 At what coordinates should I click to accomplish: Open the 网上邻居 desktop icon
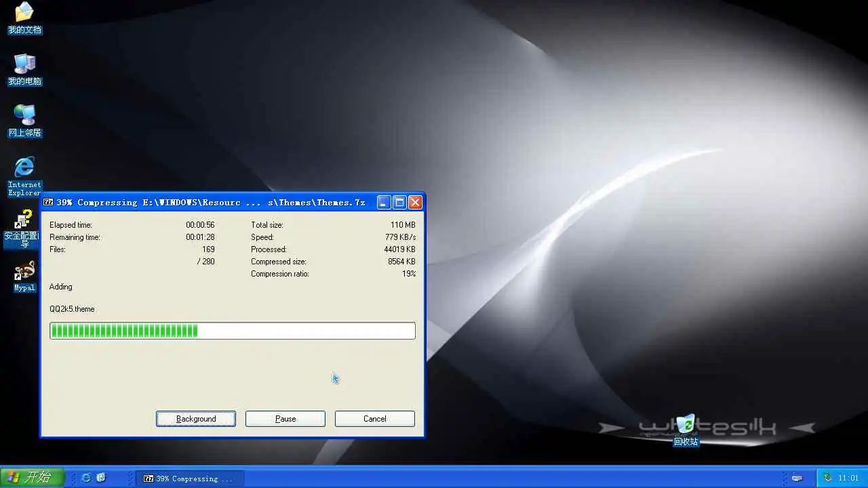pyautogui.click(x=24, y=121)
